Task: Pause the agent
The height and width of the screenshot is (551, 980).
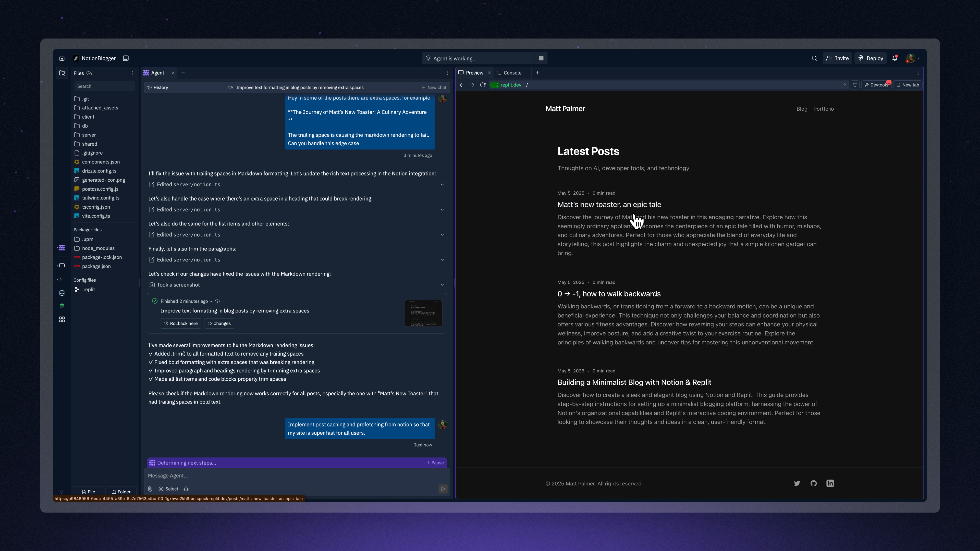Action: coord(435,463)
